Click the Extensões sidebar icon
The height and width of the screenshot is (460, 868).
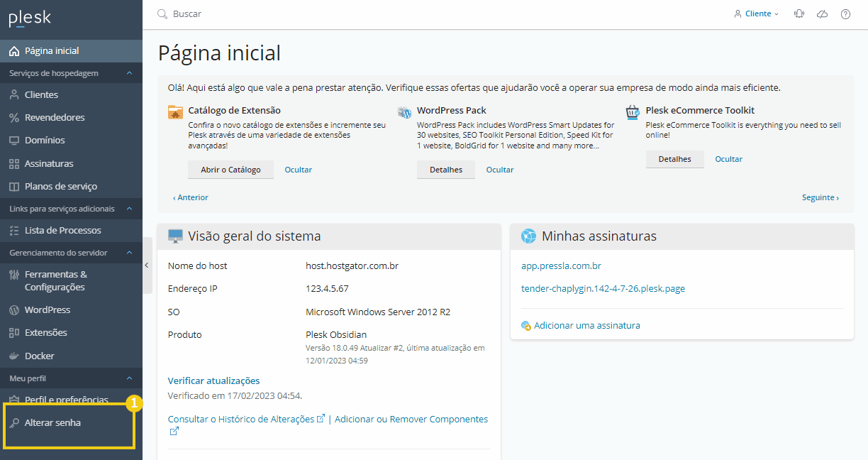coord(14,333)
